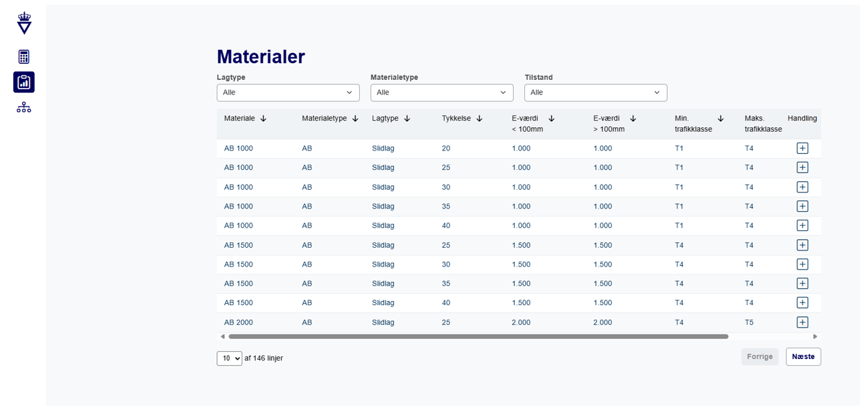Viewport: 868px width, 413px height.
Task: Click the Forrige pagination button
Action: pos(759,356)
